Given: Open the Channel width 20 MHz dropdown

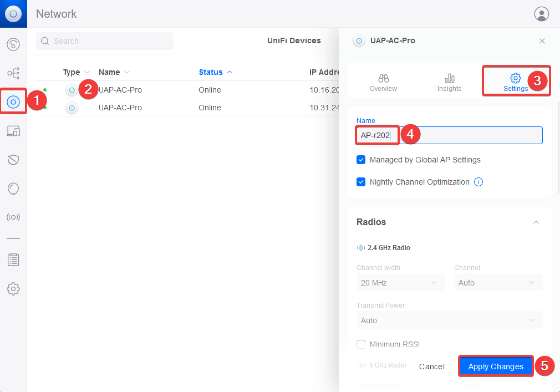Looking at the screenshot, I should click(400, 283).
